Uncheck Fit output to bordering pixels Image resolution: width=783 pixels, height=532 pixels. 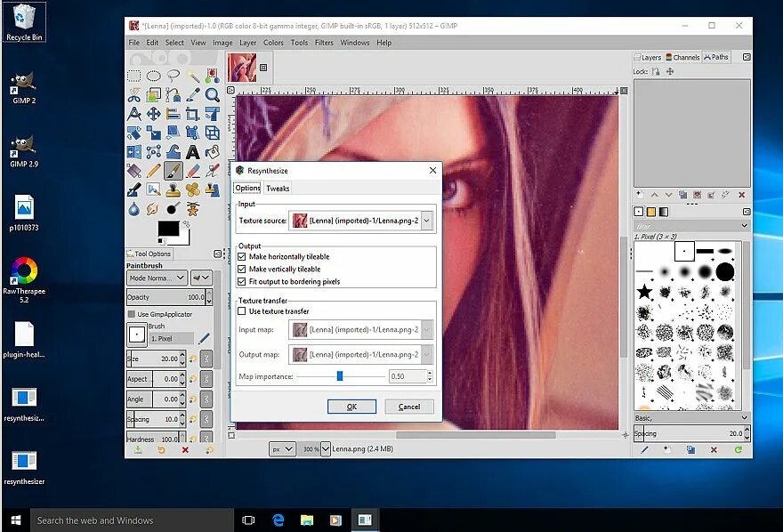pyautogui.click(x=242, y=281)
